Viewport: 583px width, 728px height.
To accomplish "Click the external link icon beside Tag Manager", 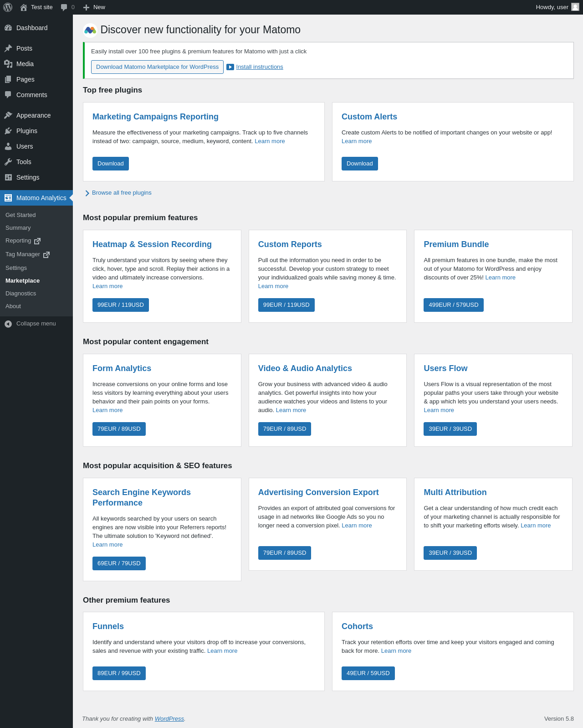I will (46, 255).
